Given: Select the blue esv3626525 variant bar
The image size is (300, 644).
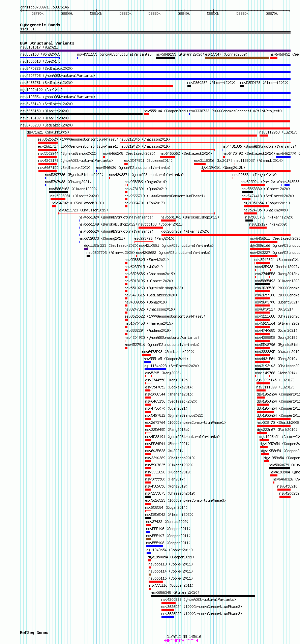Looking at the screenshot, I should pyautogui.click(x=168, y=617).
